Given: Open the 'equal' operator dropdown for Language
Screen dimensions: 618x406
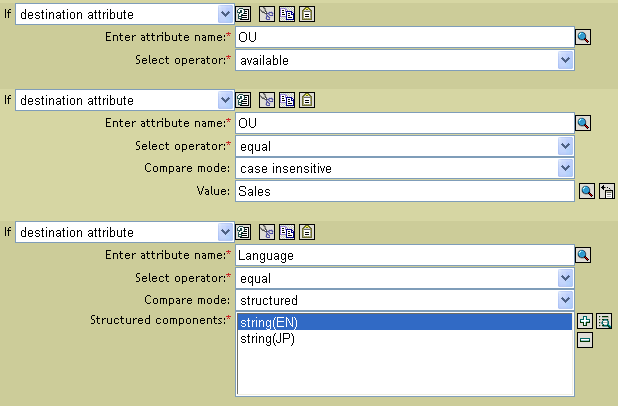Looking at the screenshot, I should tap(566, 278).
